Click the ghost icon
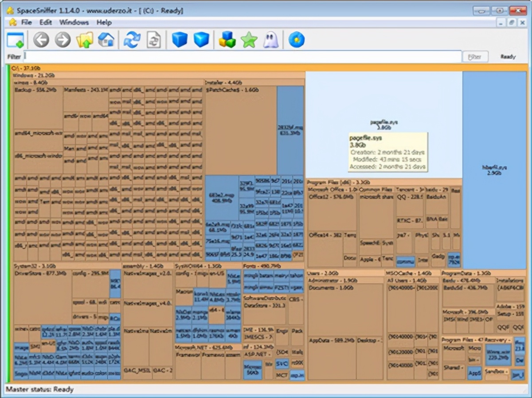This screenshot has width=532, height=398. (x=271, y=40)
